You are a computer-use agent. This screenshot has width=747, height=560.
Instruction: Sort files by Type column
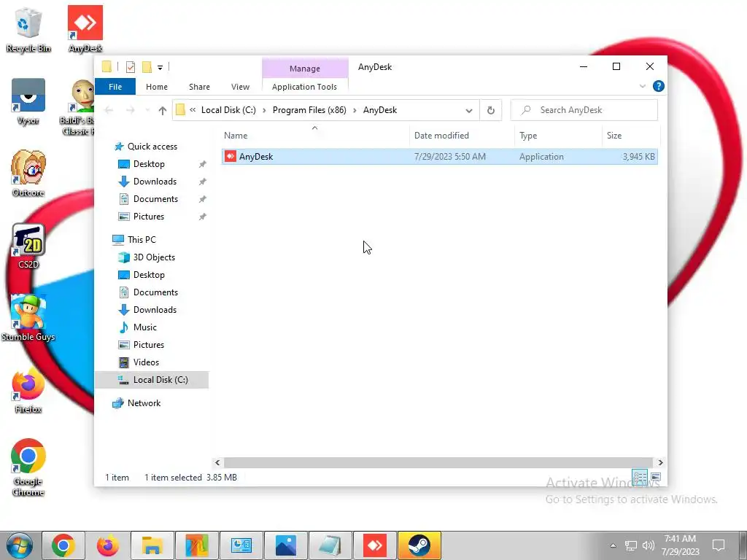(x=558, y=135)
